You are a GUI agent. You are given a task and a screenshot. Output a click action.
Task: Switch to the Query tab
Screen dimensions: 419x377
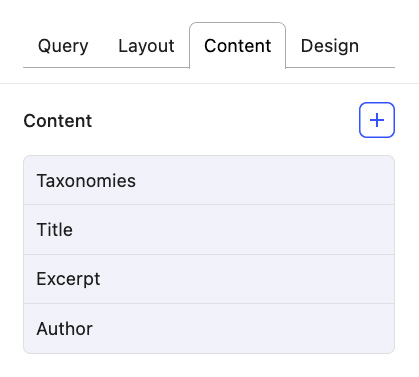[63, 46]
